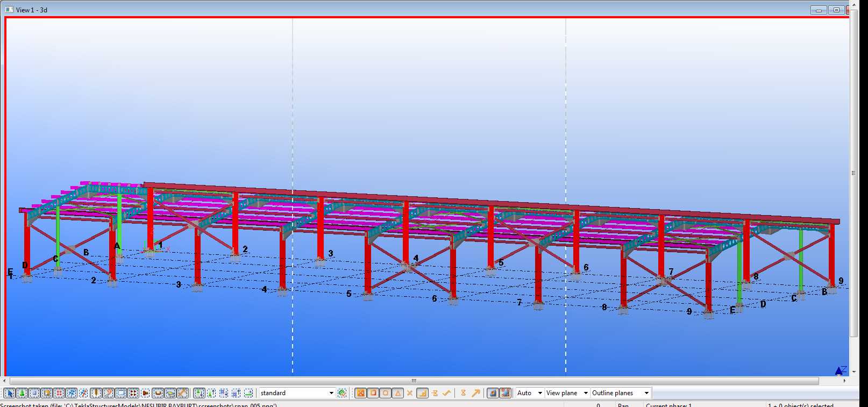Minimize the View 1 - 3d window
This screenshot has width=868, height=407.
point(819,10)
